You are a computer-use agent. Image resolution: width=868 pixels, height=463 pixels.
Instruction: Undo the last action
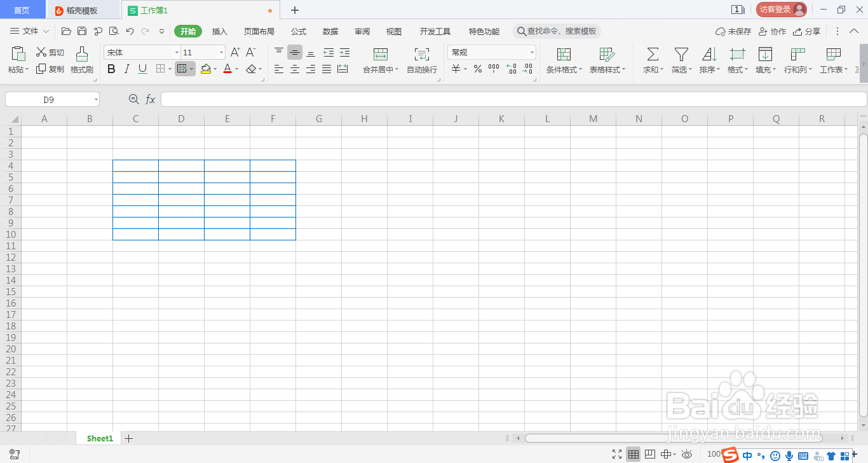pos(130,31)
